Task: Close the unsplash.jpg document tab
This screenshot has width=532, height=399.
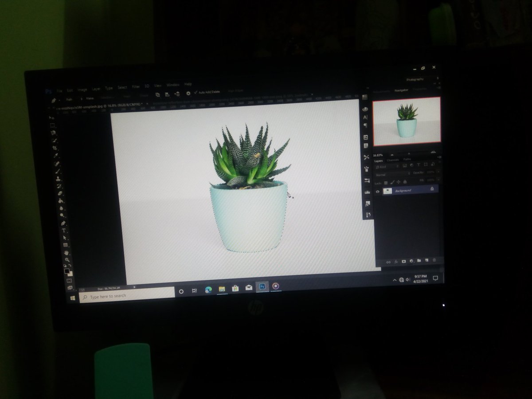Action: [147, 103]
